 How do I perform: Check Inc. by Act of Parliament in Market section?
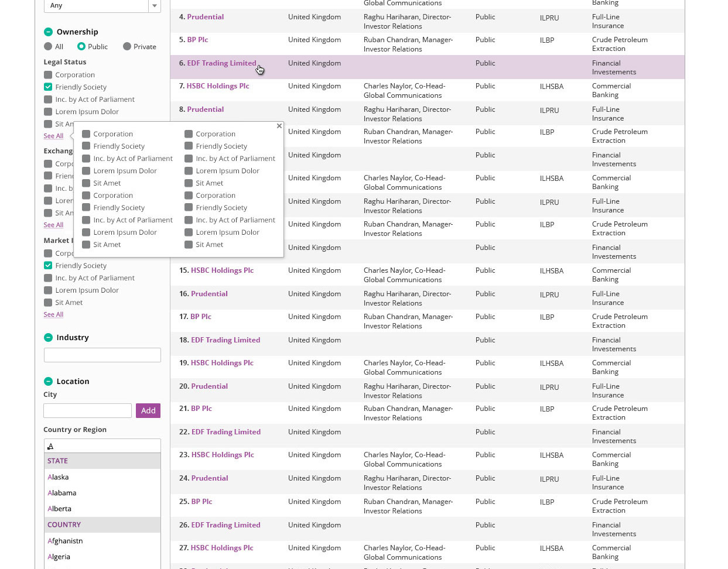click(48, 277)
